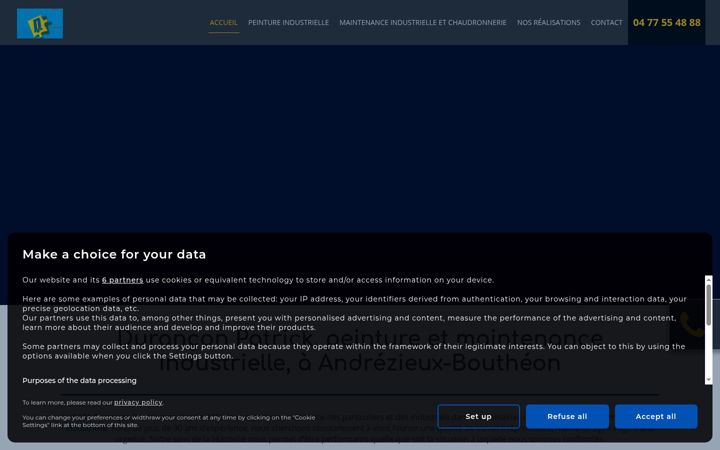Click scrollbar up arrow in cookie dialog
Image resolution: width=720 pixels, height=450 pixels.
(x=709, y=280)
